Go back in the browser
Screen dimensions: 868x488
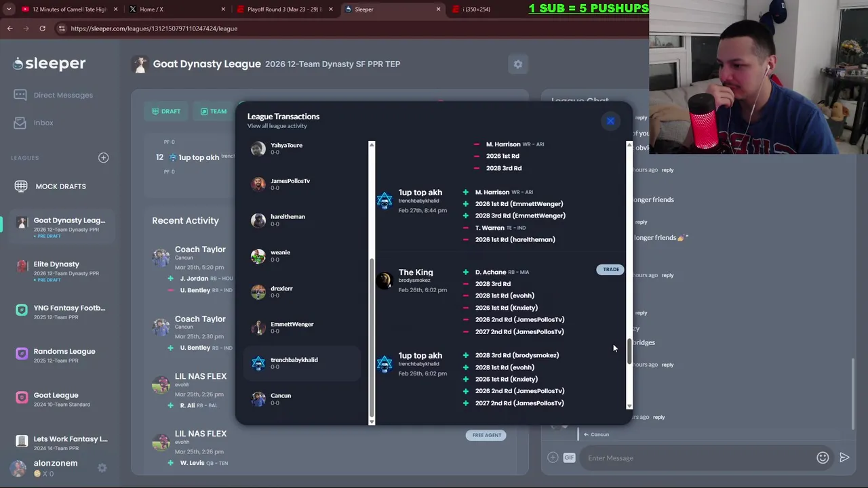pos(10,28)
